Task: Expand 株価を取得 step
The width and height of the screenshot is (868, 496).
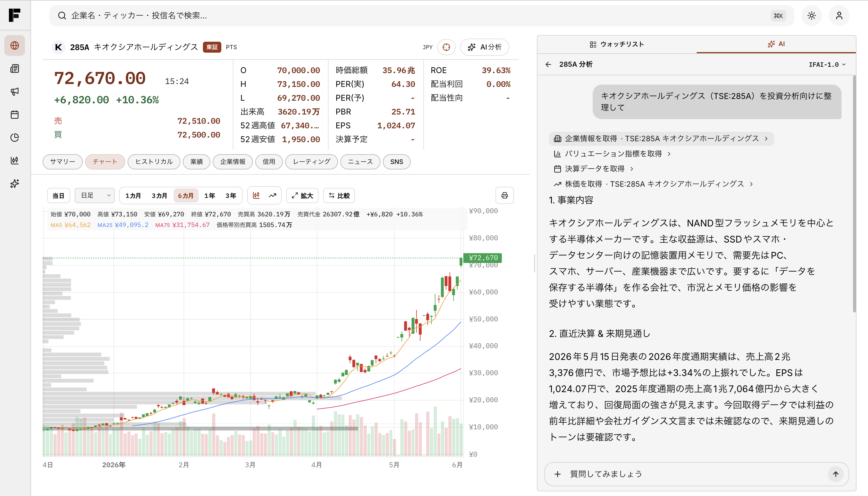Action: pyautogui.click(x=654, y=184)
